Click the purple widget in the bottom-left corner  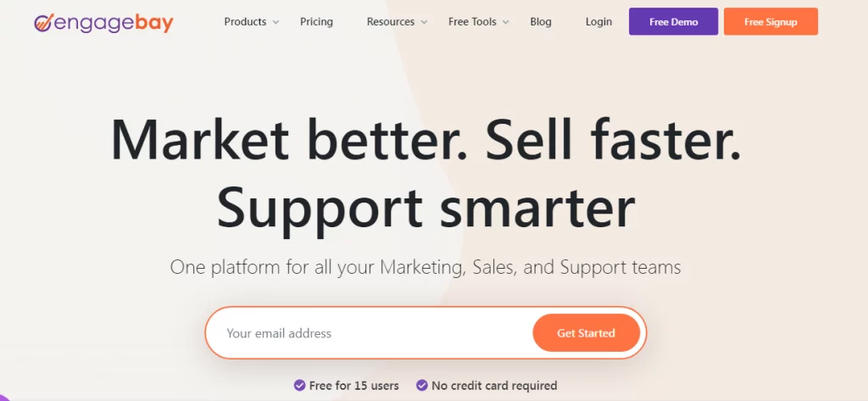point(4,397)
